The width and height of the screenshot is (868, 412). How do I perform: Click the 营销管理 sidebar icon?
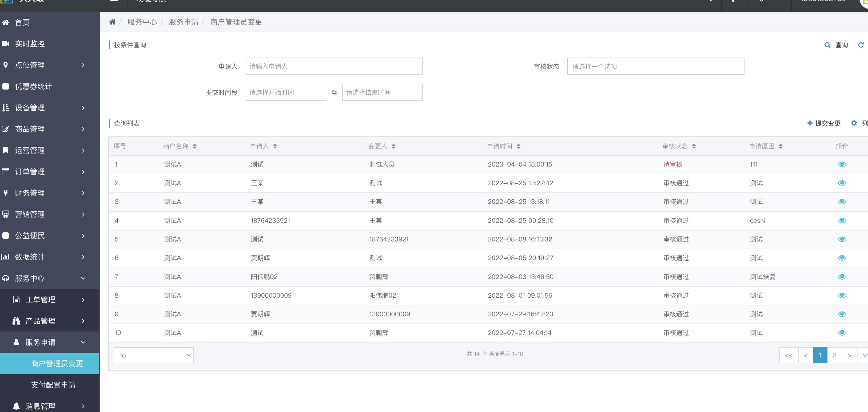click(x=6, y=214)
